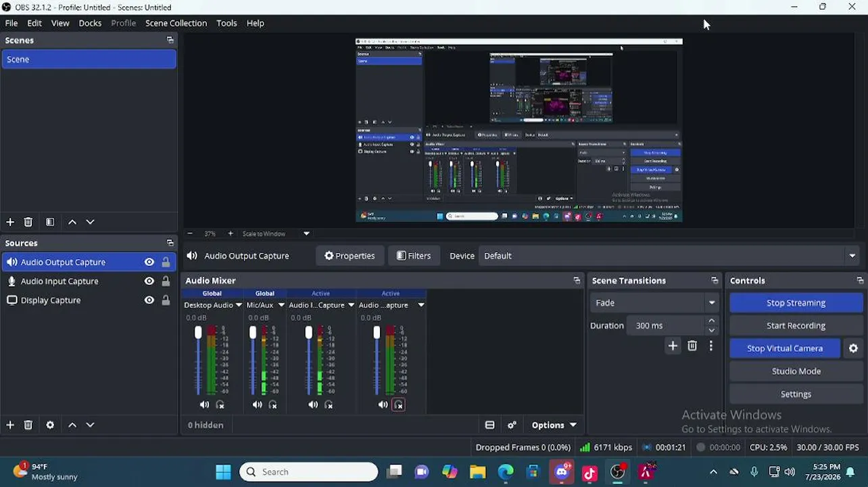868x487 pixels.
Task: Mute the Desktop Audio channel
Action: (204, 404)
